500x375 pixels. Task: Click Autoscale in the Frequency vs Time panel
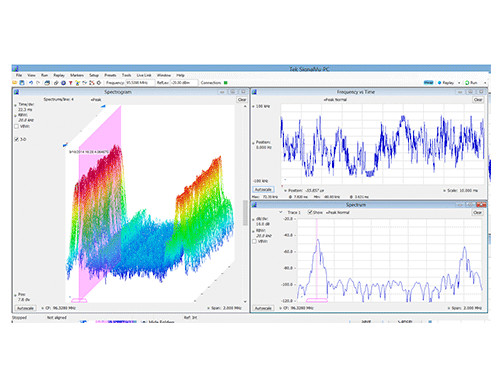coord(263,190)
